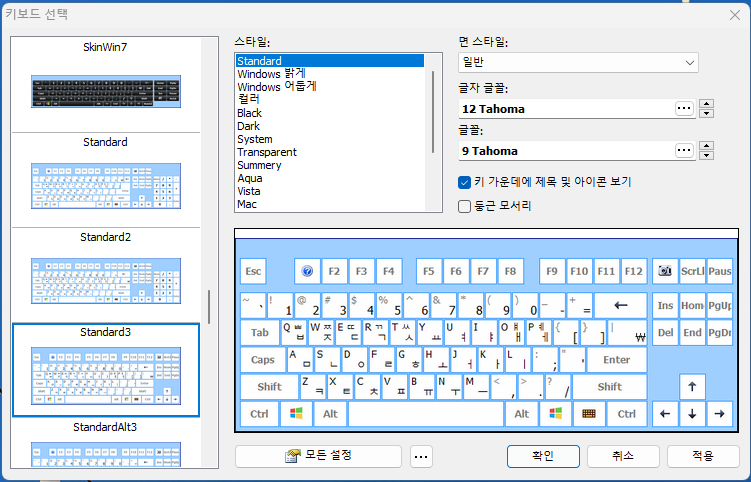This screenshot has width=751, height=482.
Task: Select Transparent style in list
Action: [x=330, y=152]
